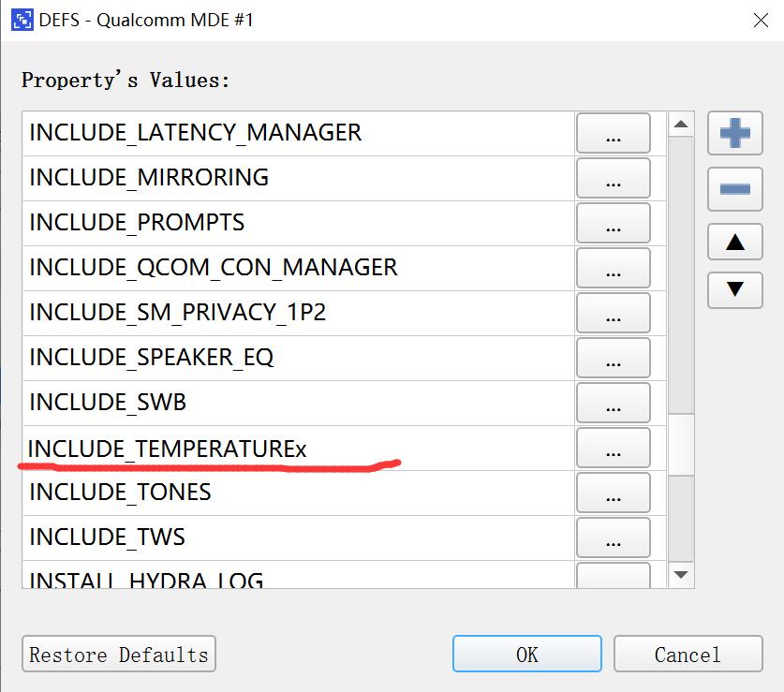Click the blue plus add value icon

(734, 133)
